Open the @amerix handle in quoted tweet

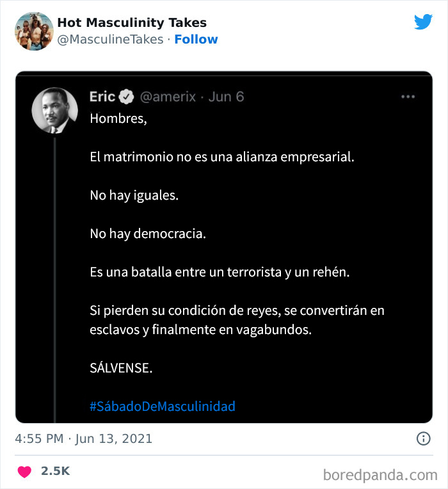coord(169,97)
